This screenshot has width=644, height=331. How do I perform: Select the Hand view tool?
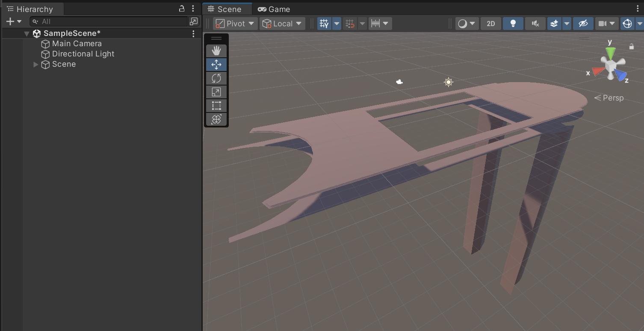tap(216, 51)
